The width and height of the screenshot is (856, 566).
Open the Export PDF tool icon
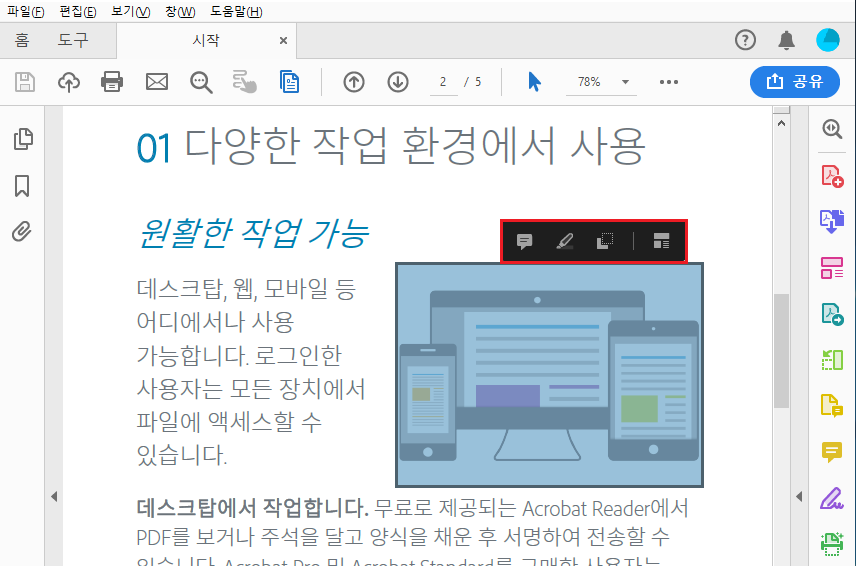[832, 314]
